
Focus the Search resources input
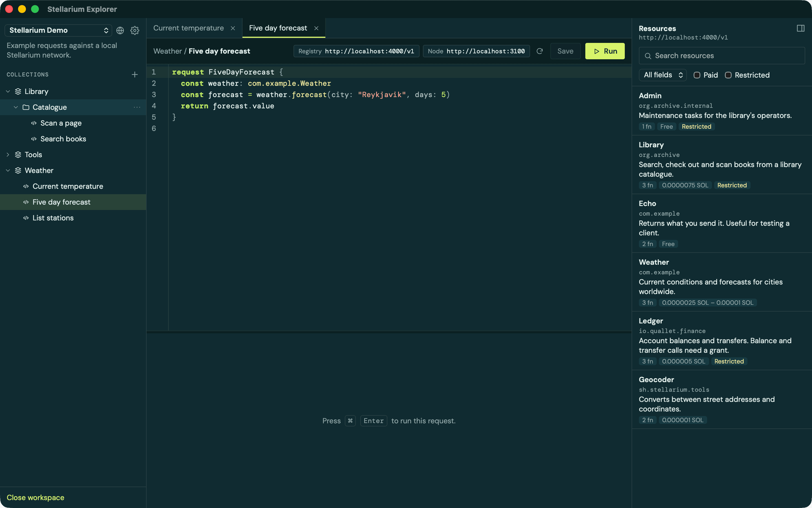tap(722, 56)
